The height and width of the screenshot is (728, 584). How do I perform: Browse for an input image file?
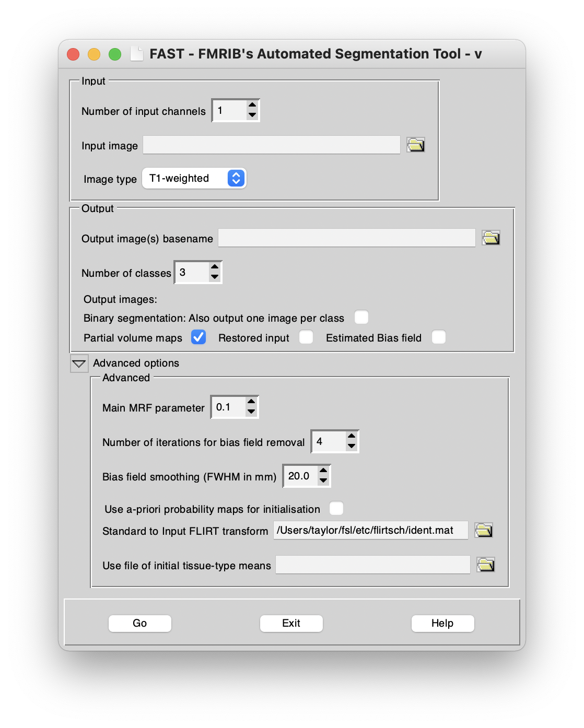tap(415, 145)
